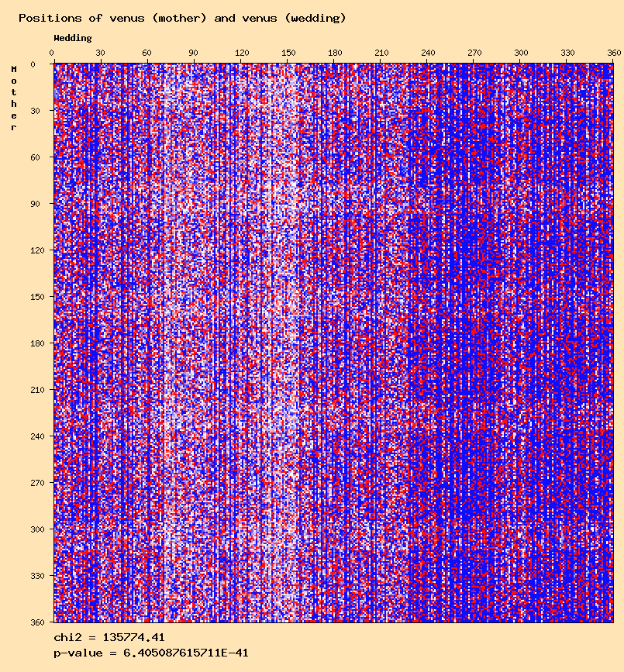Click the 180 tick on Wedding axis
624x672 pixels.
(335, 53)
